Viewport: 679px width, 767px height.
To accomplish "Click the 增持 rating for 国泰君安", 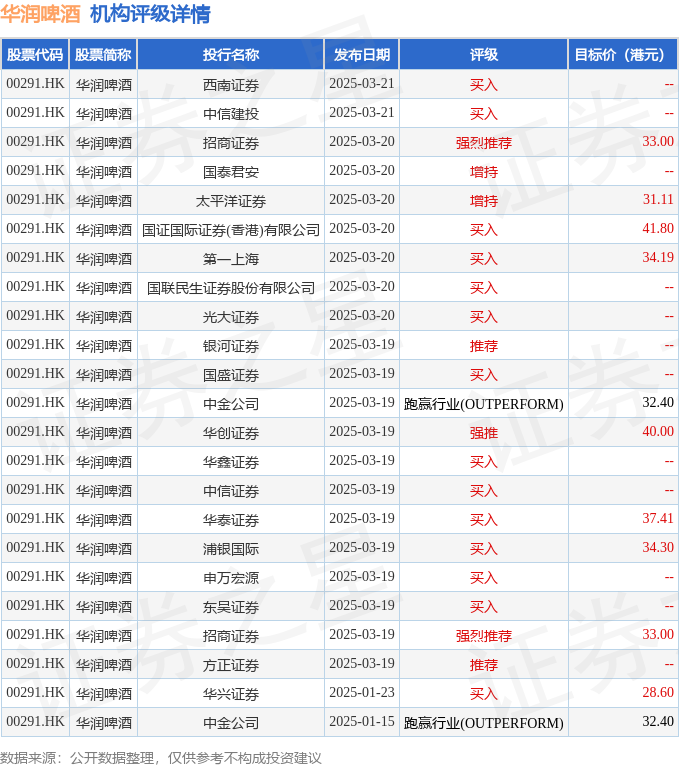I will 484,172.
